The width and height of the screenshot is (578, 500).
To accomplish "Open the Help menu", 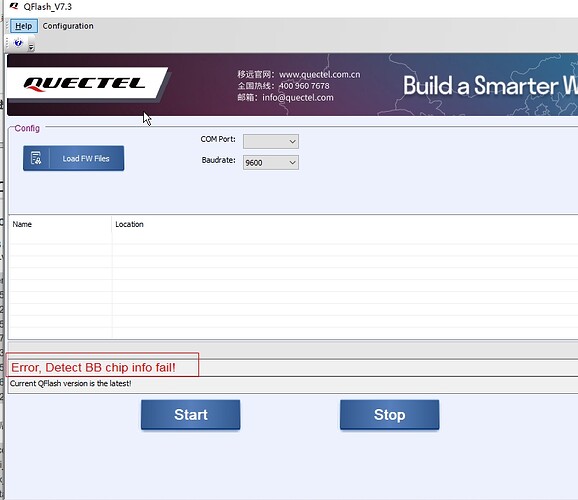I will pos(24,26).
